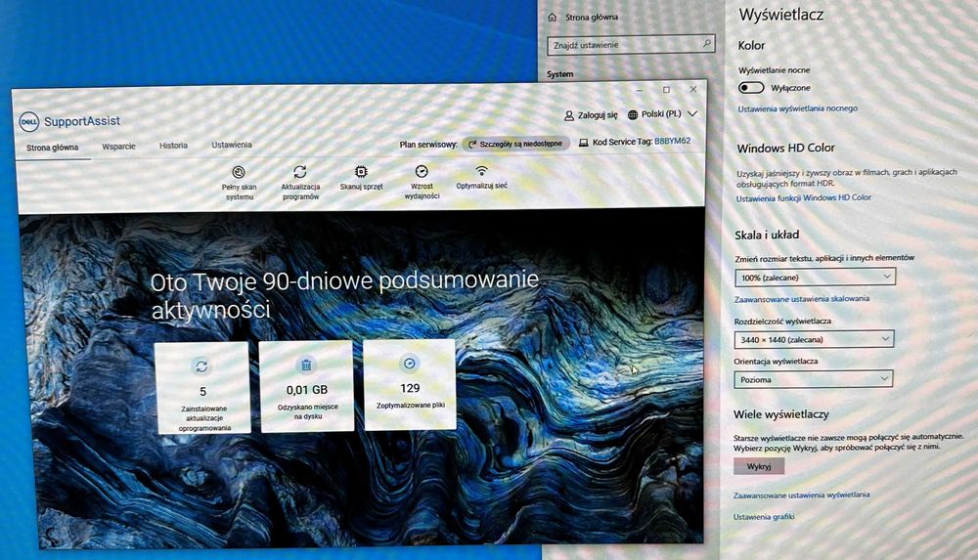Screen dimensions: 978x560
Task: Click the Odzyskano miejsce na dysku card
Action: point(306,386)
